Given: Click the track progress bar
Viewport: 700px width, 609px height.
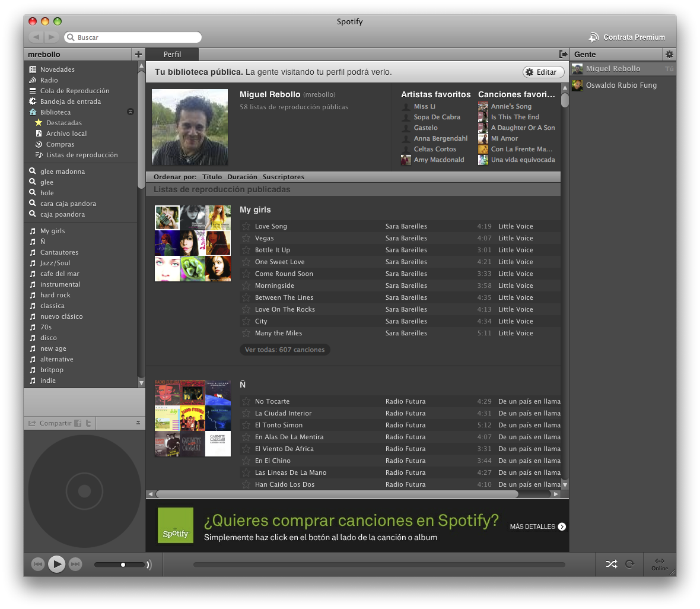Looking at the screenshot, I should [x=379, y=564].
